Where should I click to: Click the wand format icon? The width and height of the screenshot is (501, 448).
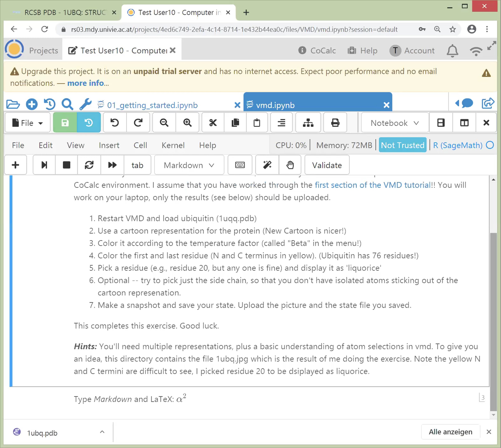pos(267,165)
